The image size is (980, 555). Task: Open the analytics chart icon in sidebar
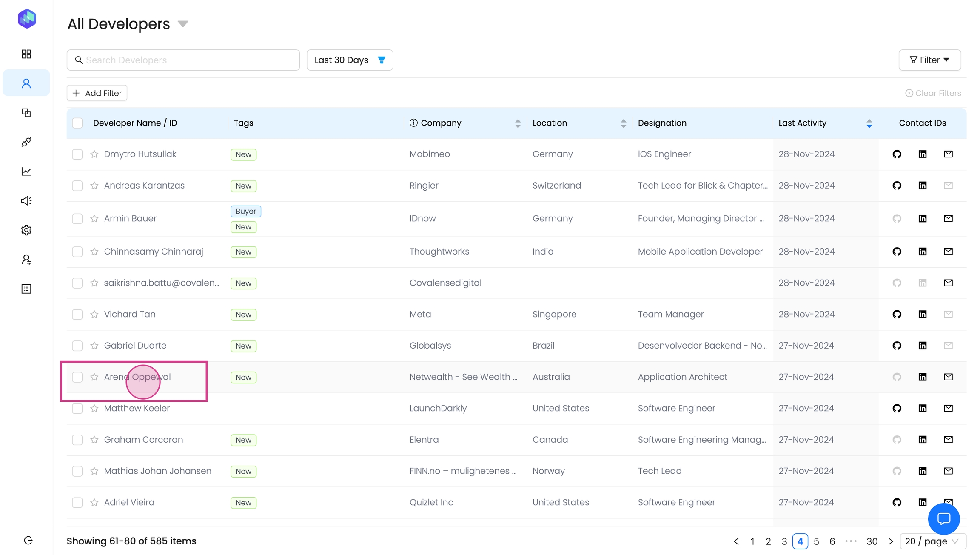tap(26, 172)
